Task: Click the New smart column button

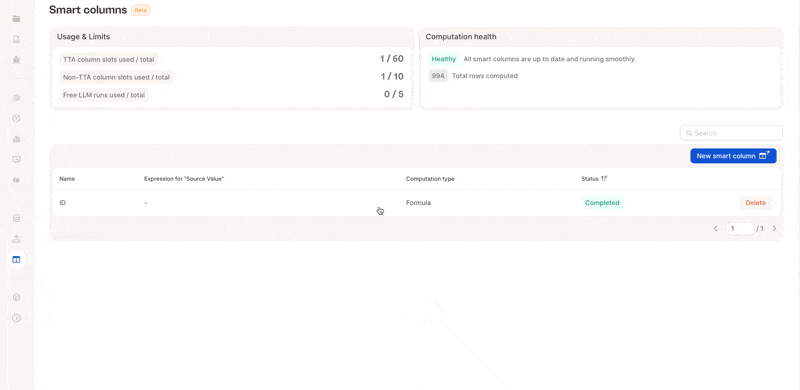Action: point(733,156)
